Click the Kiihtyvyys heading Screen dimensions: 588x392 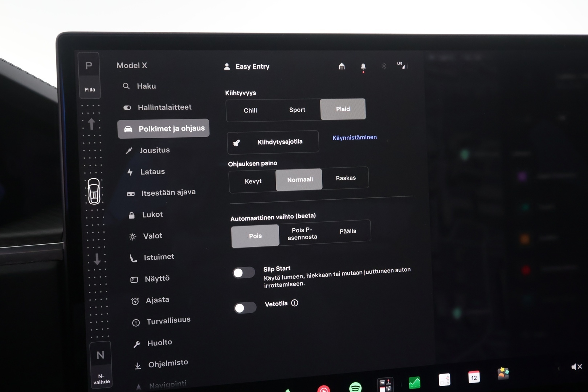tap(241, 93)
